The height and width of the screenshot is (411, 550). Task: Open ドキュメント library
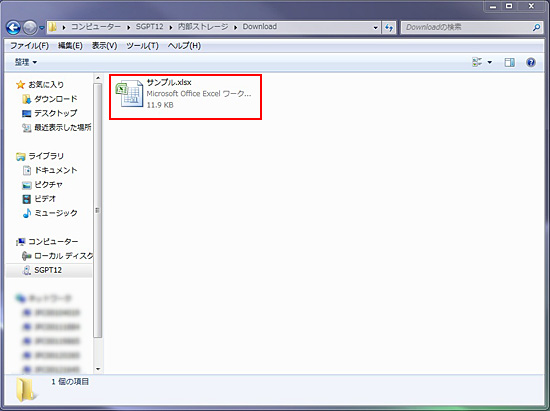[56, 170]
